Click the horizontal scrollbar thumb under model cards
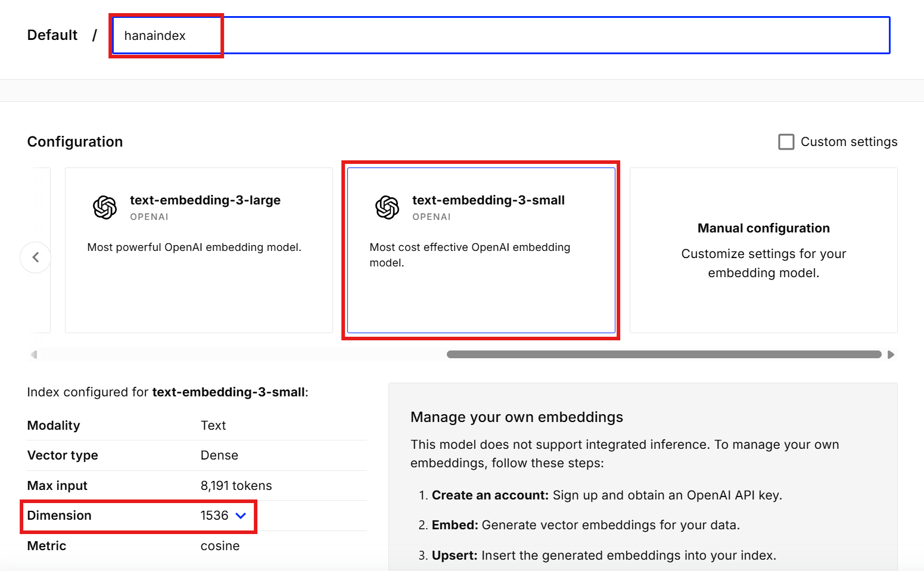This screenshot has height=571, width=924. tap(664, 355)
